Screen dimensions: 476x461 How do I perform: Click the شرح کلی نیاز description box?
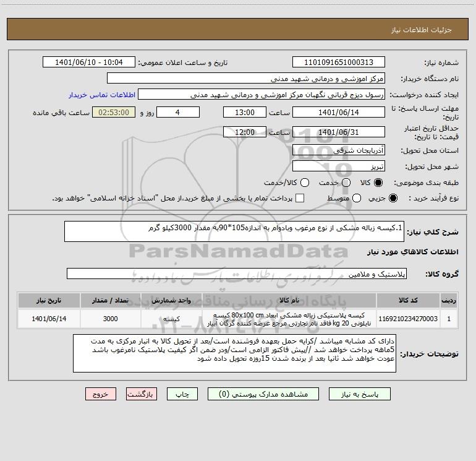234,231
